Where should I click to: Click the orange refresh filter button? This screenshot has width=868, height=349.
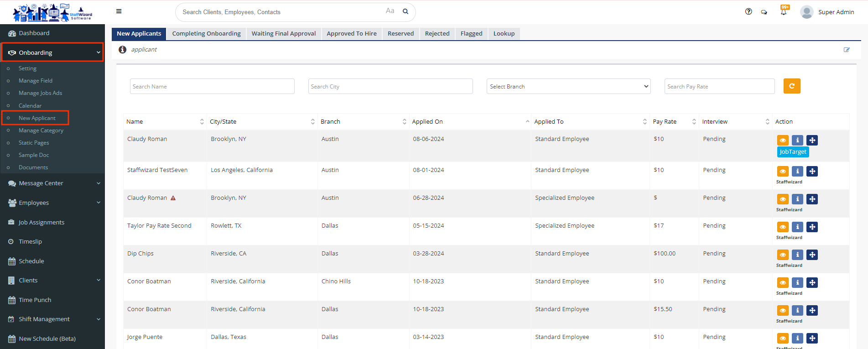pyautogui.click(x=792, y=86)
